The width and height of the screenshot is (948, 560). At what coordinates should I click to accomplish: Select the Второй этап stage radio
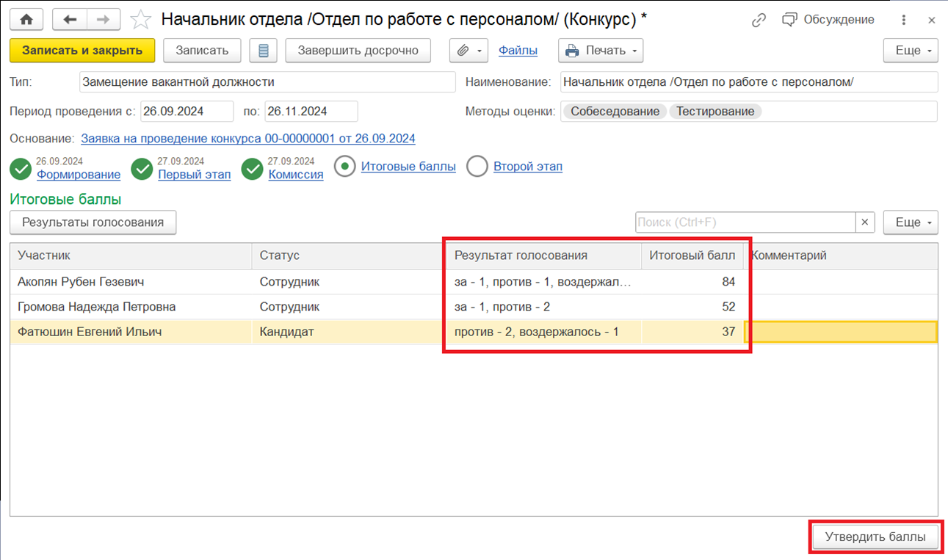point(477,167)
